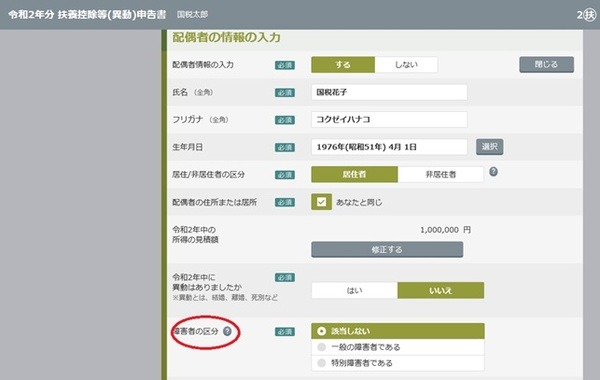Viewport: 600px width, 380px height.
Task: Open help icon next to 障害者の区分
Action: coord(227,331)
